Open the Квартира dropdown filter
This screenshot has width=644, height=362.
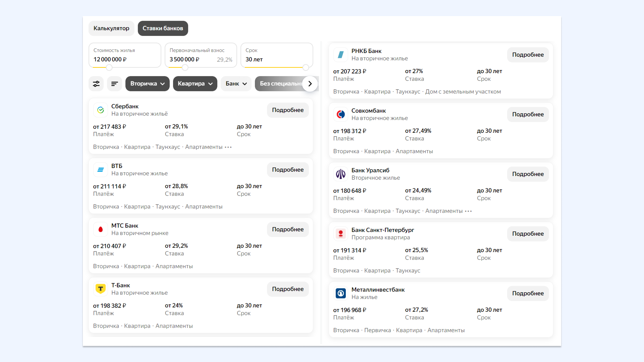(195, 84)
